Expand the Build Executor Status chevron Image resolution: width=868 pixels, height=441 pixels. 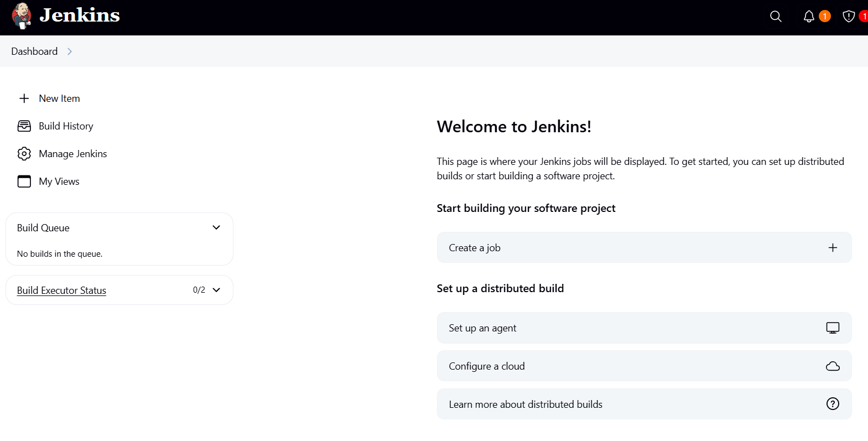[216, 290]
